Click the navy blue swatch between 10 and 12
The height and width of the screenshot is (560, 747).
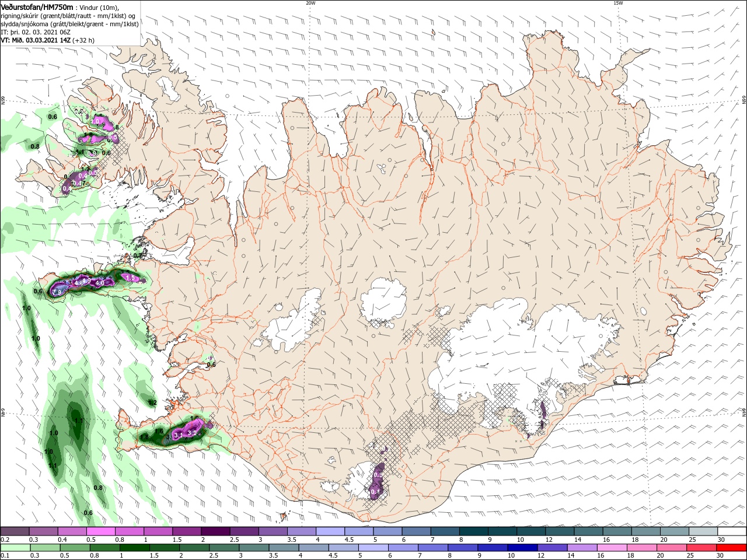coord(522,548)
